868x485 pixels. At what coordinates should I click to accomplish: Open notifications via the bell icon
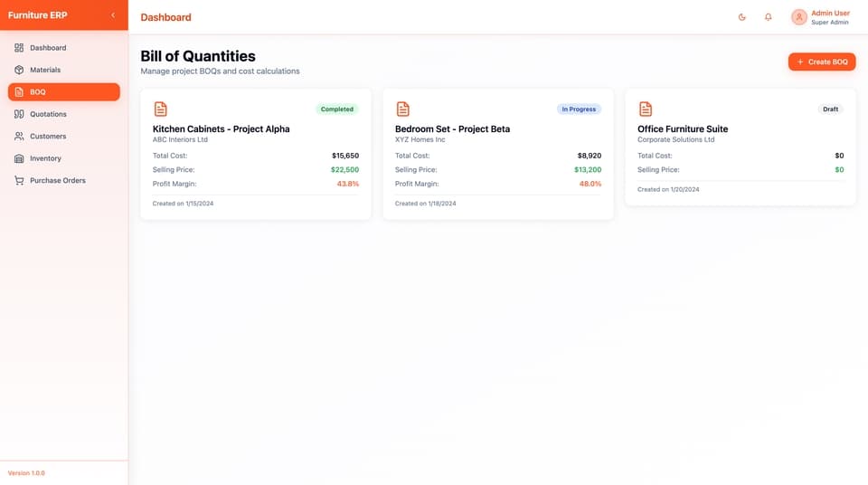(x=768, y=17)
